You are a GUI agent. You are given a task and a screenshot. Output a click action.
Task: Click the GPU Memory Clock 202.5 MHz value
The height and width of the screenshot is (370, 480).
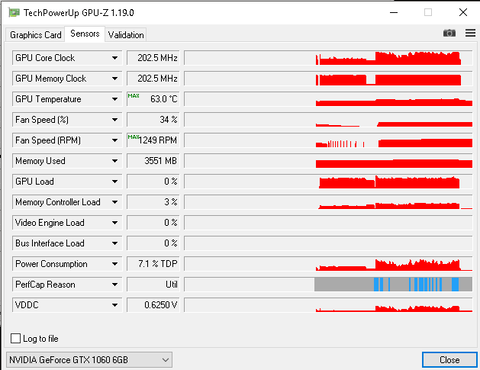tap(153, 79)
